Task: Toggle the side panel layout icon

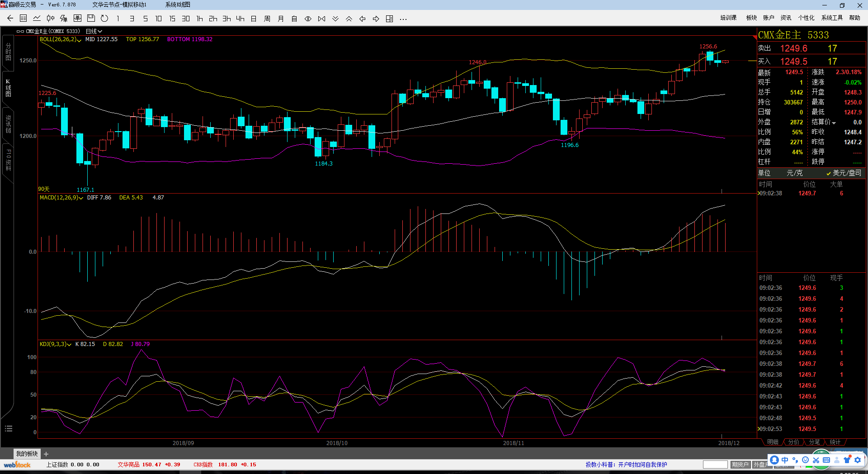Action: [390, 19]
